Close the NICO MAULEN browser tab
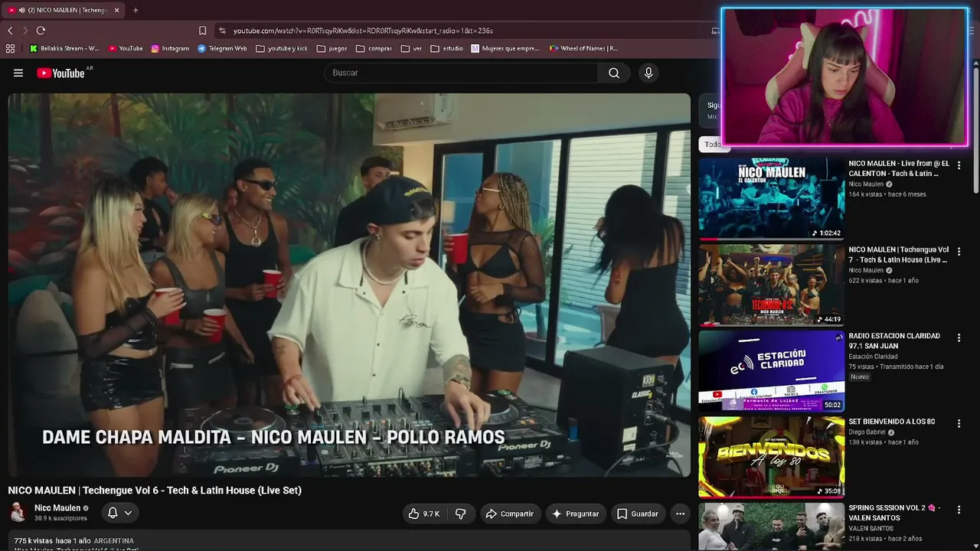Screen dimensions: 980x551 [x=117, y=10]
